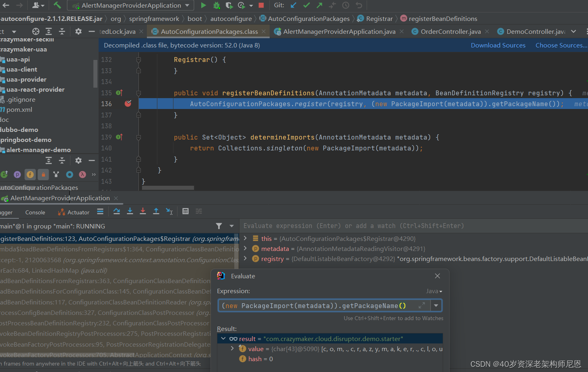
Task: Hide the project panel minus icon
Action: [92, 31]
